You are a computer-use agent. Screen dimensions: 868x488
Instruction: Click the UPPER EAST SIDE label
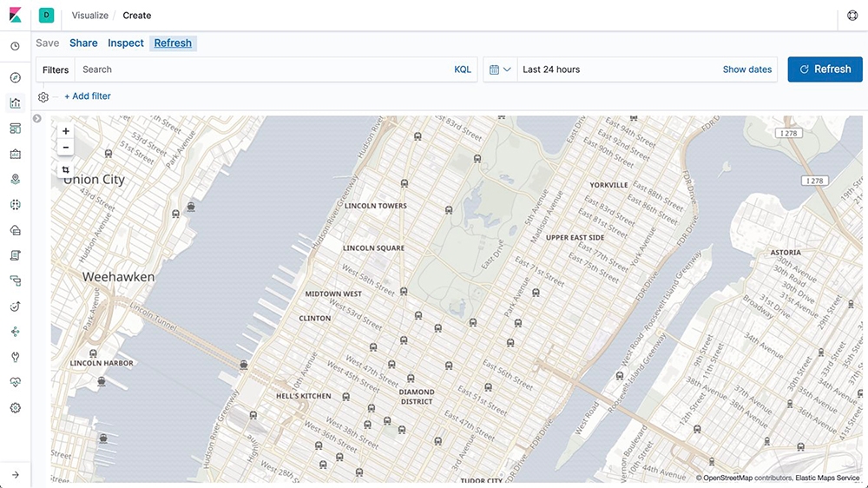(575, 238)
